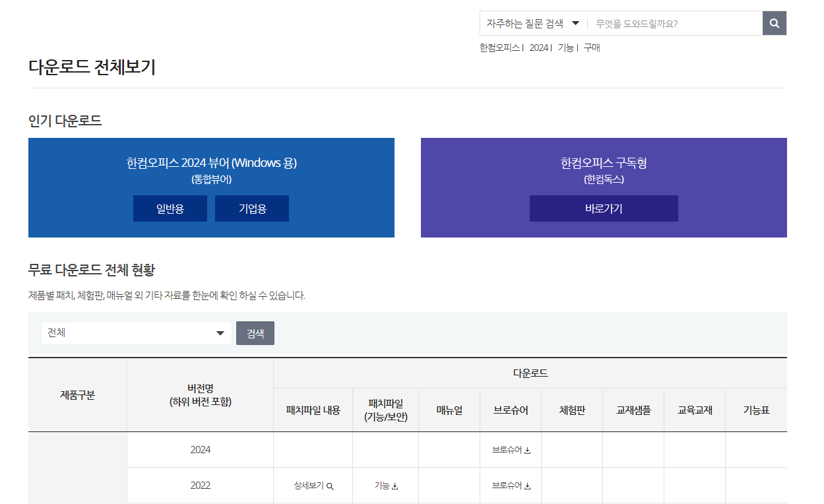Open the 자주하는 질문 검색 dropdown
The height and width of the screenshot is (504, 824).
[x=533, y=23]
